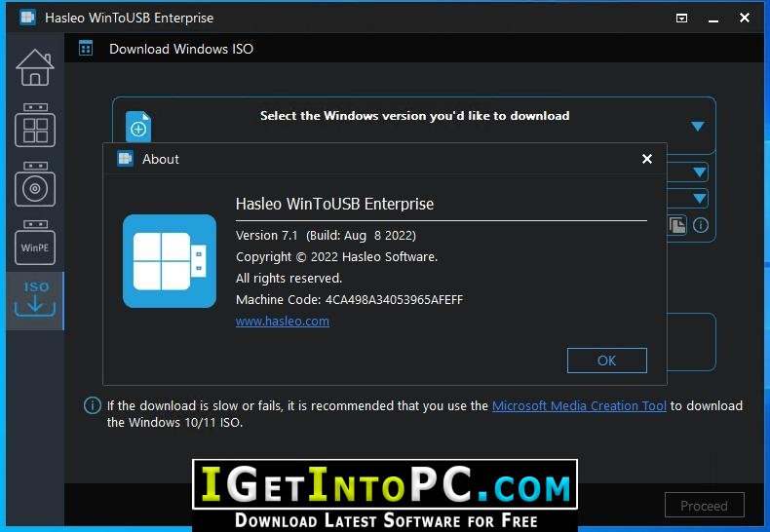The width and height of the screenshot is (770, 532).
Task: Click the ISO file add icon
Action: (138, 126)
